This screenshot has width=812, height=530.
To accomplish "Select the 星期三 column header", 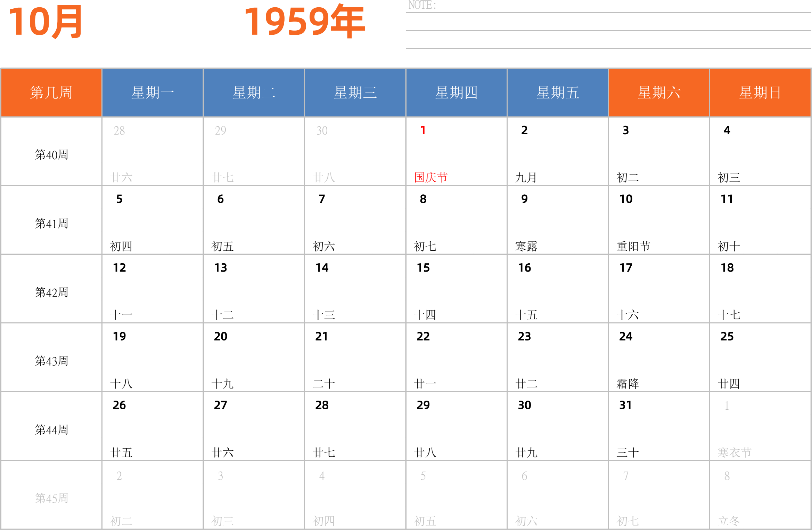I will tap(355, 93).
